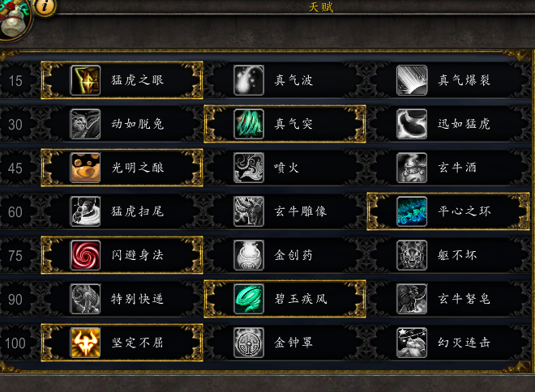Click the 特别快递 talent icon

tap(85, 299)
